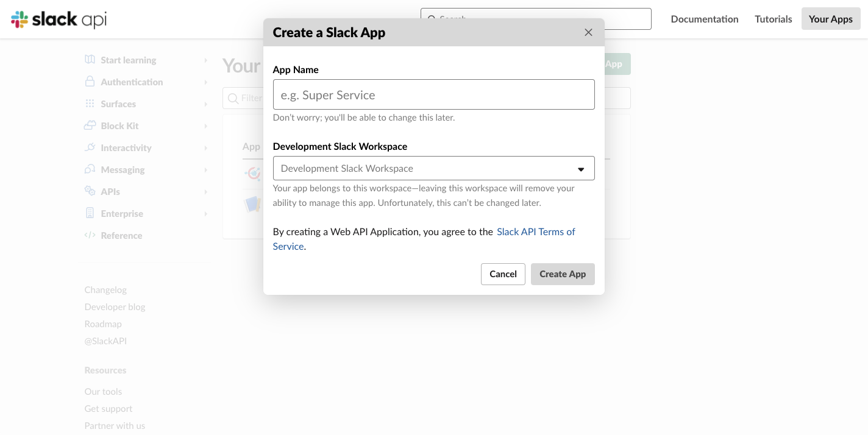This screenshot has height=435, width=868.
Task: Click the first app icon in list
Action: click(x=253, y=174)
